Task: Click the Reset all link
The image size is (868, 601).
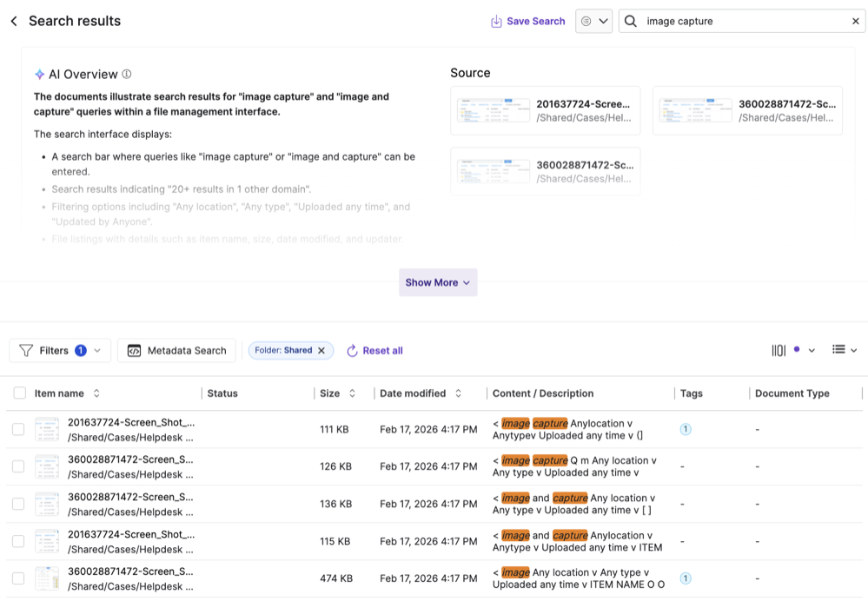Action: click(374, 351)
